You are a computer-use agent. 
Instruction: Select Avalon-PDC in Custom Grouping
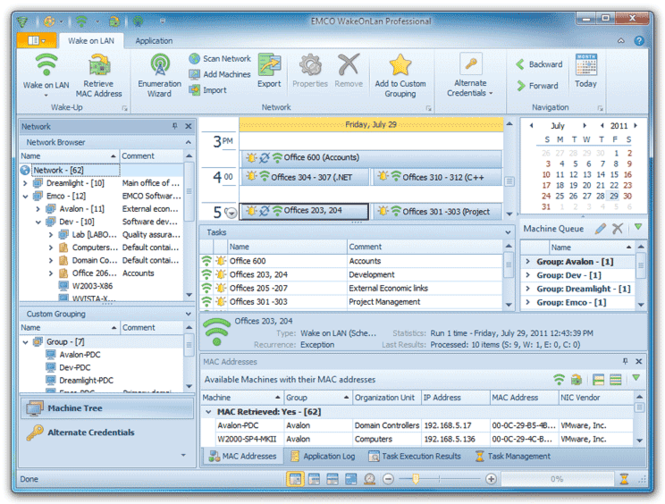(x=80, y=355)
